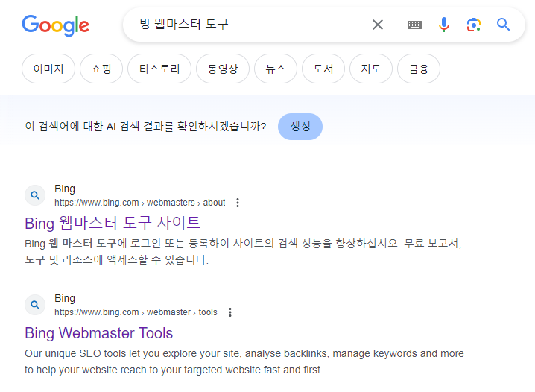Click the Bing site name above the webmaster tools URL
The height and width of the screenshot is (392, 535).
65,298
